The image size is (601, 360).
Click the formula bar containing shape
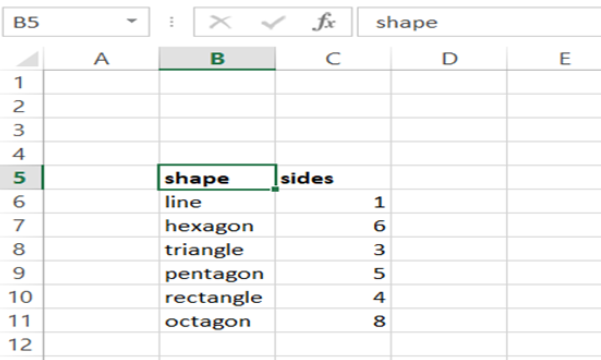click(x=479, y=22)
